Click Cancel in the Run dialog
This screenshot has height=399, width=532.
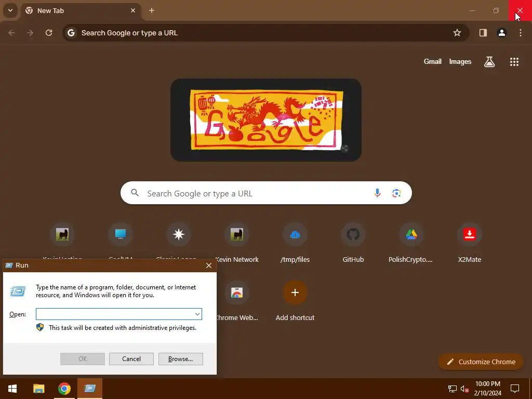tap(131, 359)
